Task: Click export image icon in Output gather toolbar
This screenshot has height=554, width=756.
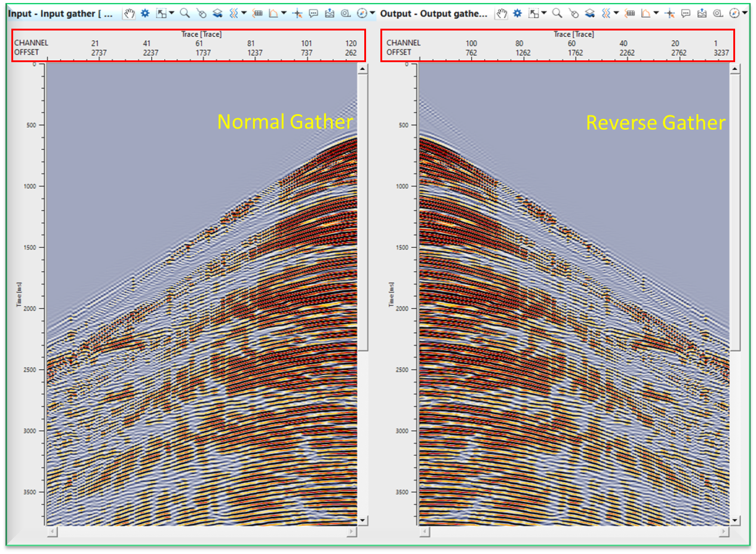Action: tap(702, 13)
